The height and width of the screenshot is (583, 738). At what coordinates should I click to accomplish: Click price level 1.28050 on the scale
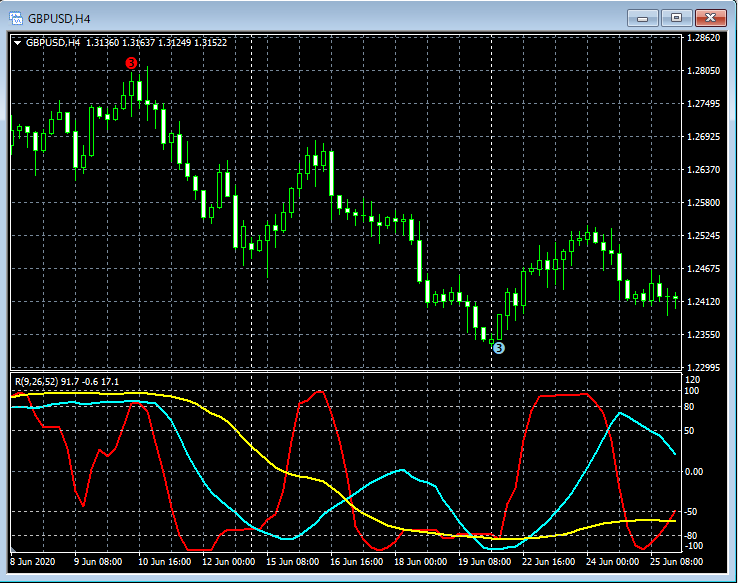(x=703, y=71)
